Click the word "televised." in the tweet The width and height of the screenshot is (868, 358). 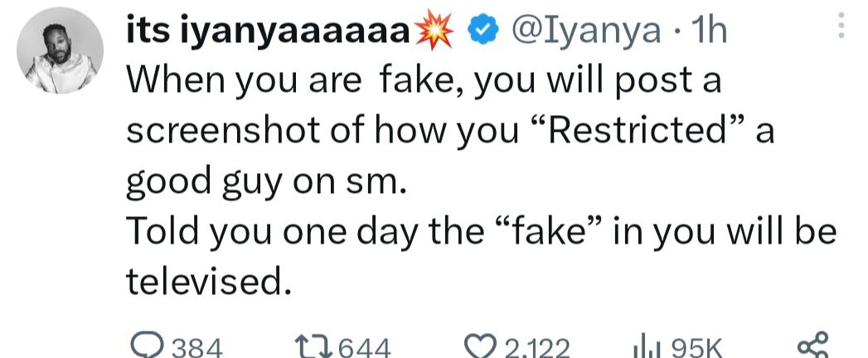click(x=209, y=283)
